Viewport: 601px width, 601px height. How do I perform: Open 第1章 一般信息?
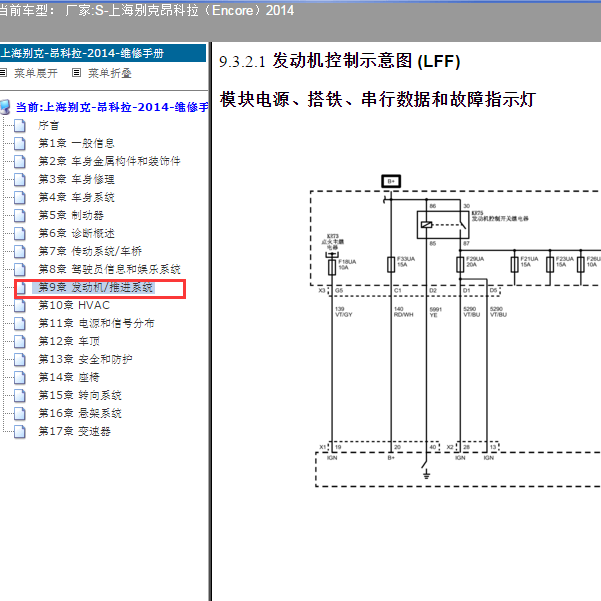(76, 143)
